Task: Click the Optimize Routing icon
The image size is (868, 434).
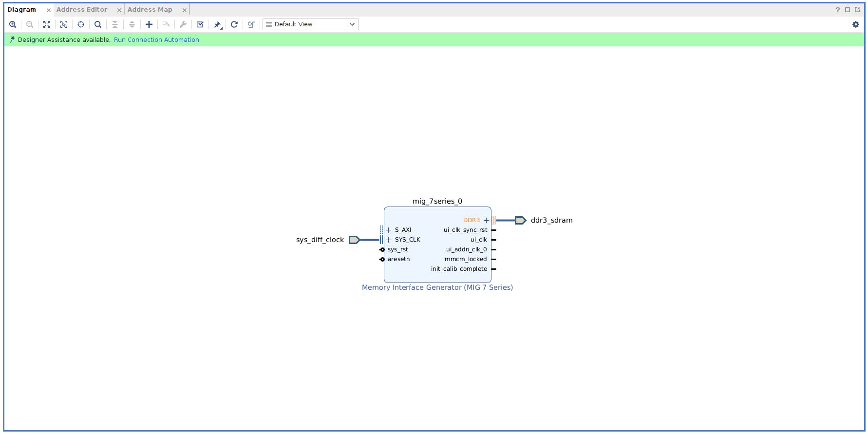Action: pos(251,24)
